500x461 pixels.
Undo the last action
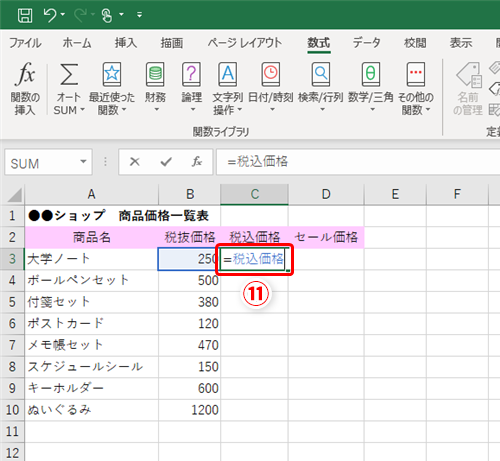pyautogui.click(x=50, y=15)
